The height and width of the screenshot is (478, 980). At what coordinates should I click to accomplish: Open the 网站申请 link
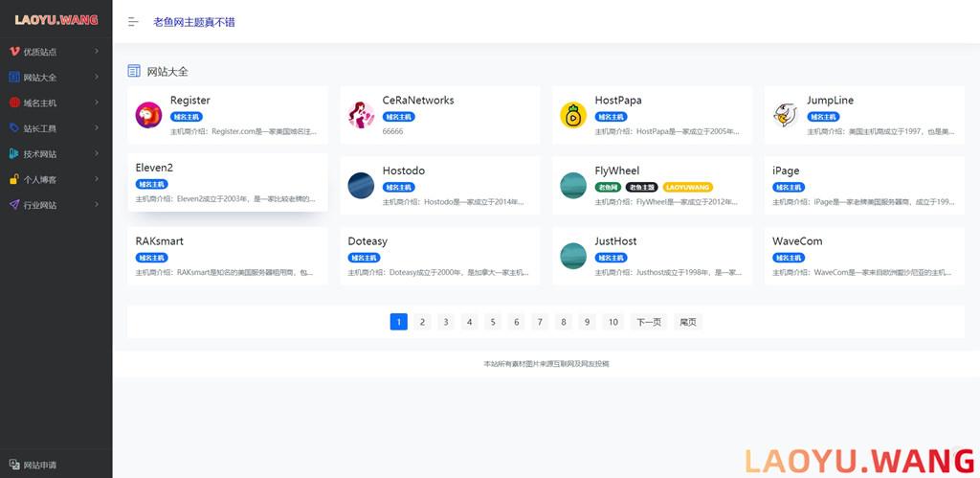click(x=40, y=465)
